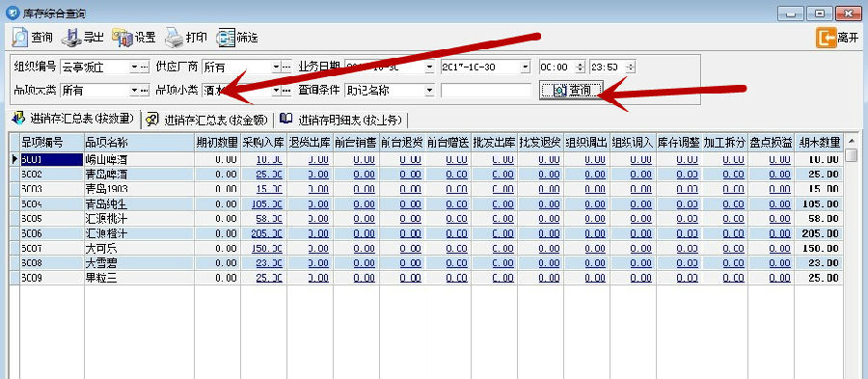The height and width of the screenshot is (379, 868).
Task: Click the 期初数量 column header
Action: pos(218,142)
